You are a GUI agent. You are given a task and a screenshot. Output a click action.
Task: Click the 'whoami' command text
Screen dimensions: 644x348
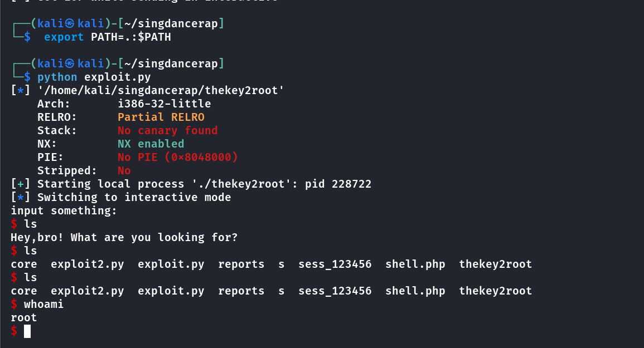point(43,304)
